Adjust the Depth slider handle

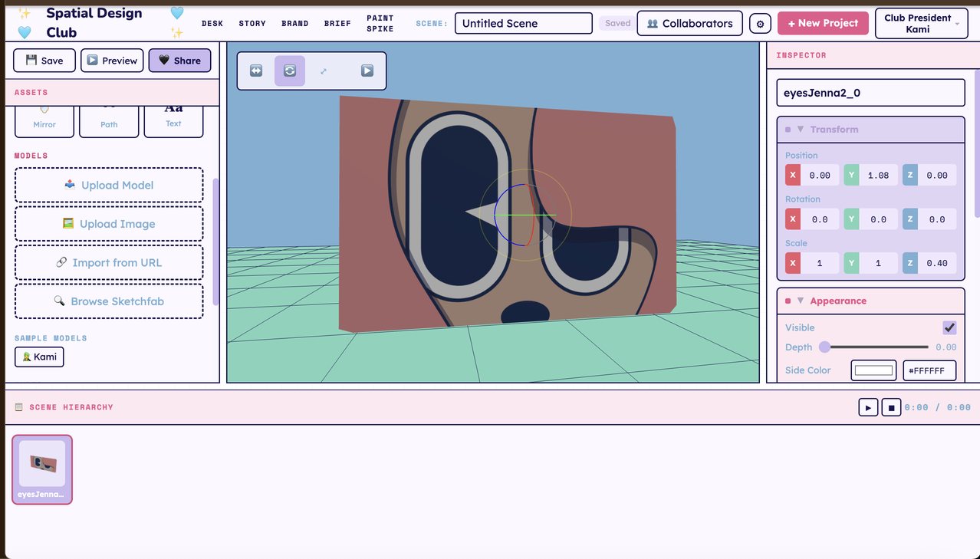pos(825,347)
